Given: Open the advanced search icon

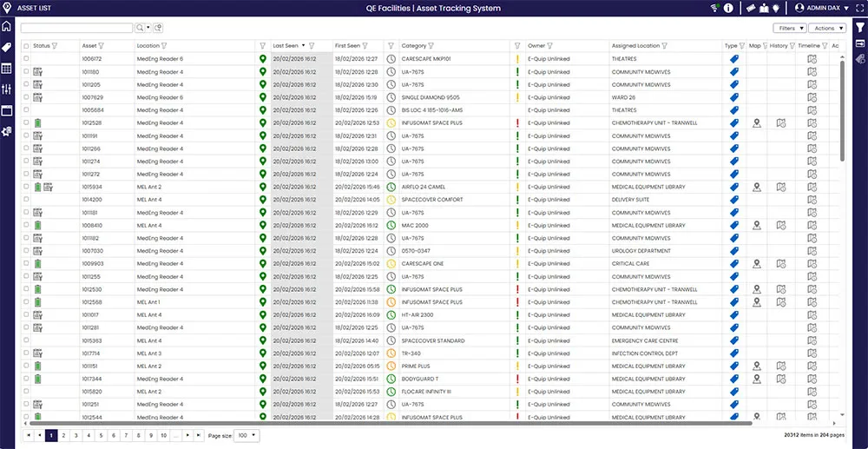Looking at the screenshot, I should point(158,28).
